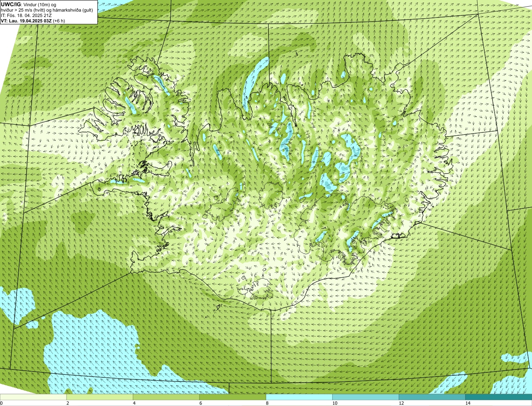The width and height of the screenshot is (532, 406).
Task: Click the scale label "14"
Action: tap(468, 403)
